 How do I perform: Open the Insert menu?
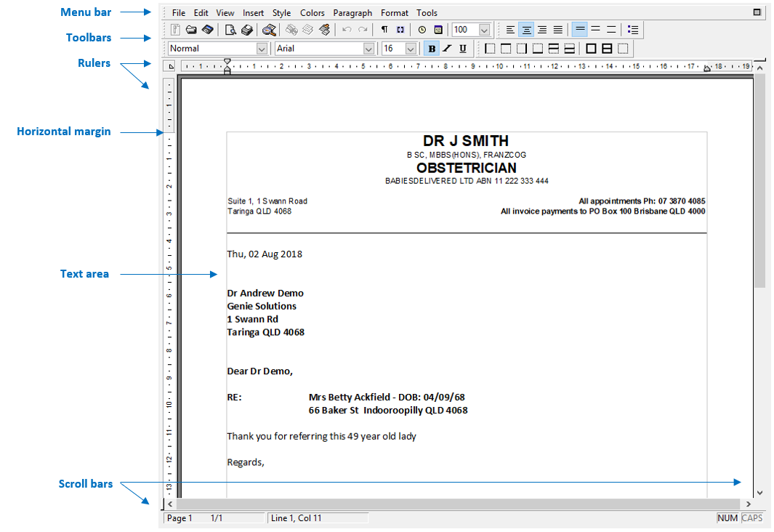tap(254, 13)
